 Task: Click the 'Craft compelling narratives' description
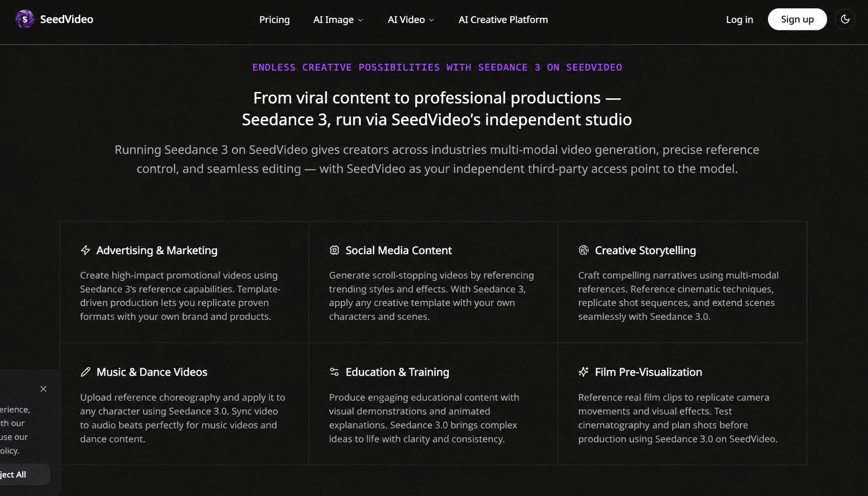pos(678,296)
